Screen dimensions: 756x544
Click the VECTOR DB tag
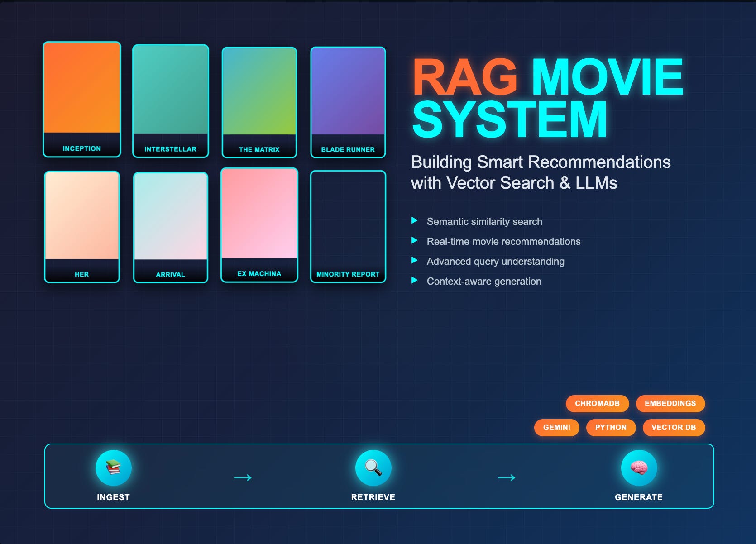674,427
